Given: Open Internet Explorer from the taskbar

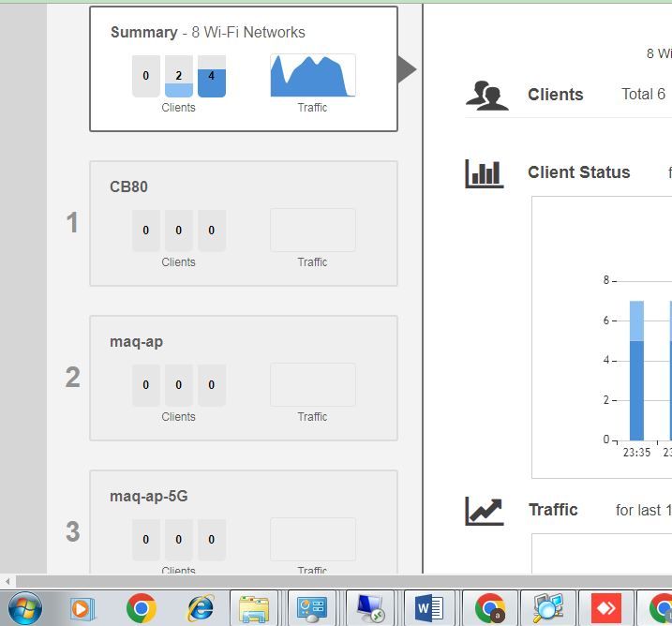Looking at the screenshot, I should 200,609.
